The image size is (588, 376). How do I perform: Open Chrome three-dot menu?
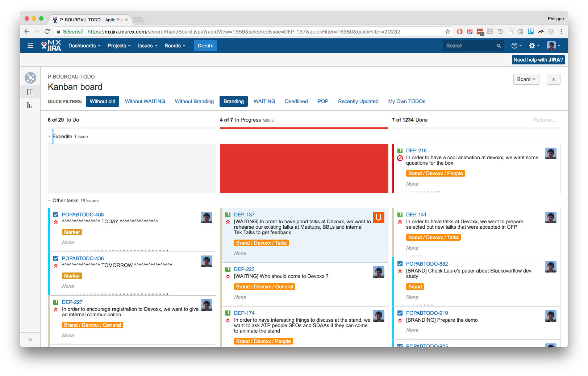(561, 31)
